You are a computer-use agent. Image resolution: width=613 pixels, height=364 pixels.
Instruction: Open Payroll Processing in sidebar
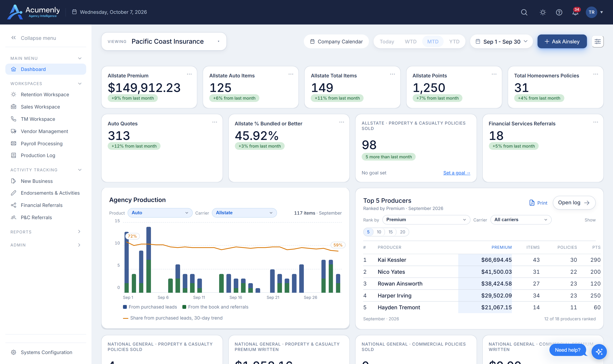tap(46, 143)
